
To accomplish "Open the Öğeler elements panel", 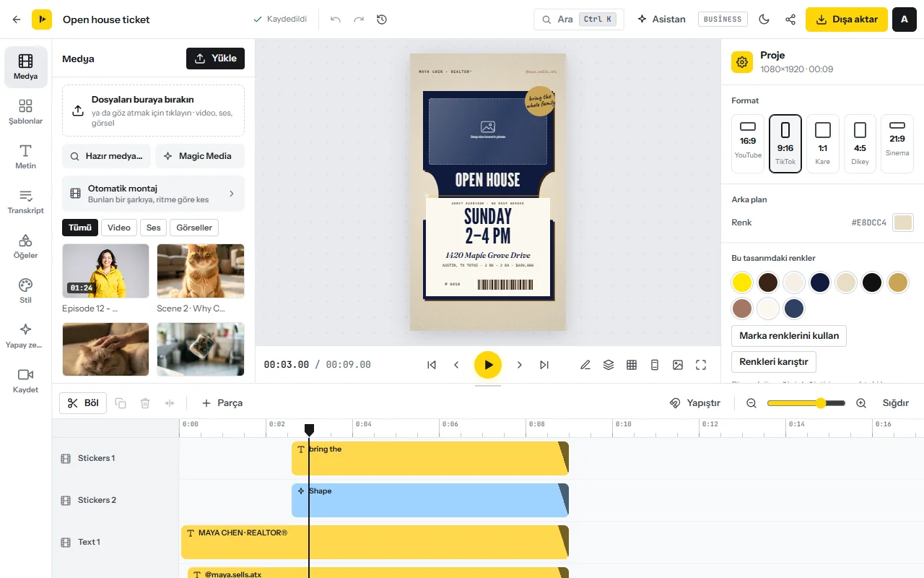I will [25, 246].
